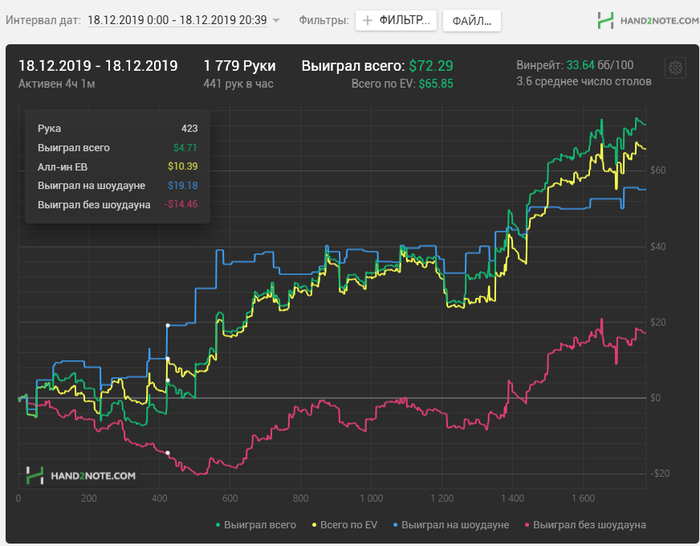Click tooltip value -$14.46 for non-showdown
The image size is (700, 546).
click(x=181, y=204)
